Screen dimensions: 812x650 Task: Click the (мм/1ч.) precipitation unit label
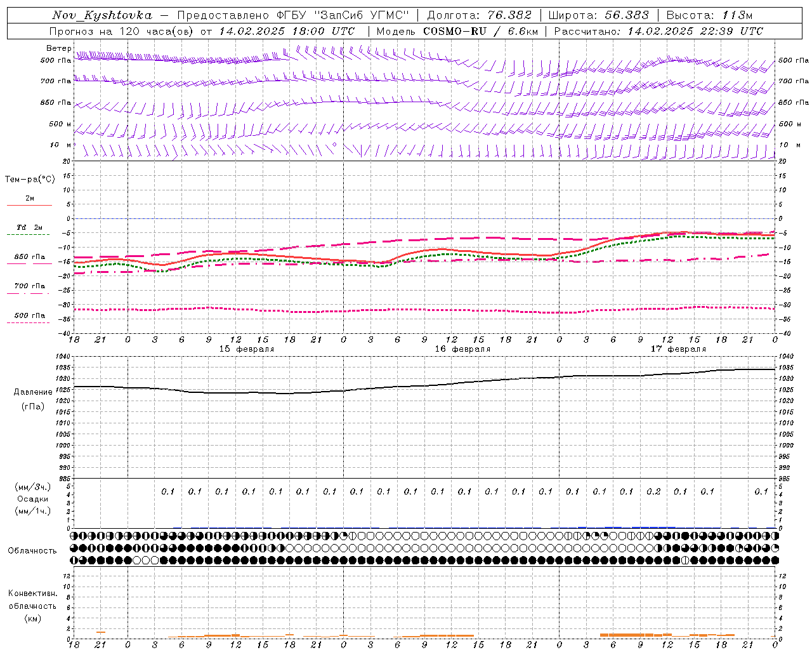point(33,511)
